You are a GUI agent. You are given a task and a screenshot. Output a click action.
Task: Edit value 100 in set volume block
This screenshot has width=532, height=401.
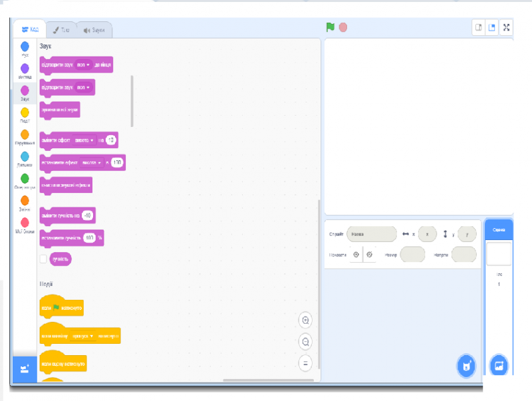pos(90,238)
